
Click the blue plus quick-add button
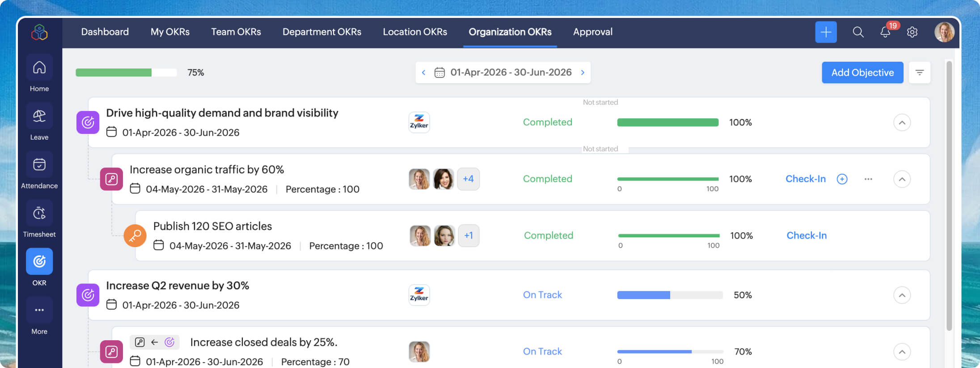coord(826,32)
